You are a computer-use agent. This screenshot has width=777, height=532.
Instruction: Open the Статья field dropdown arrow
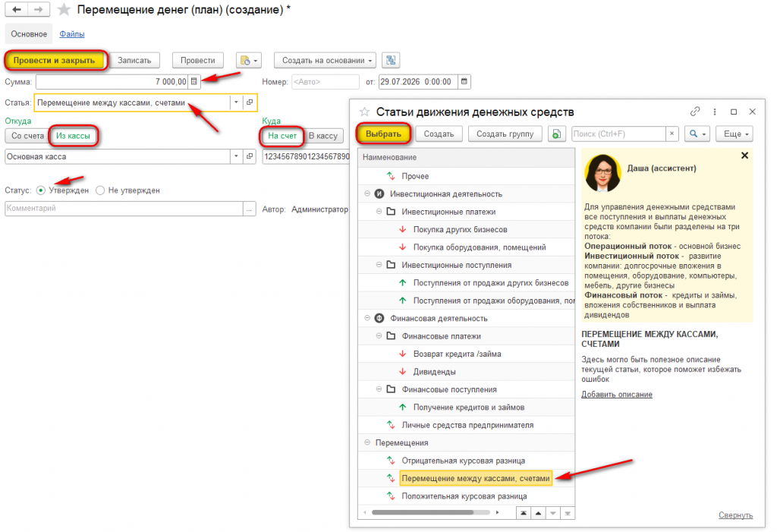click(x=237, y=102)
